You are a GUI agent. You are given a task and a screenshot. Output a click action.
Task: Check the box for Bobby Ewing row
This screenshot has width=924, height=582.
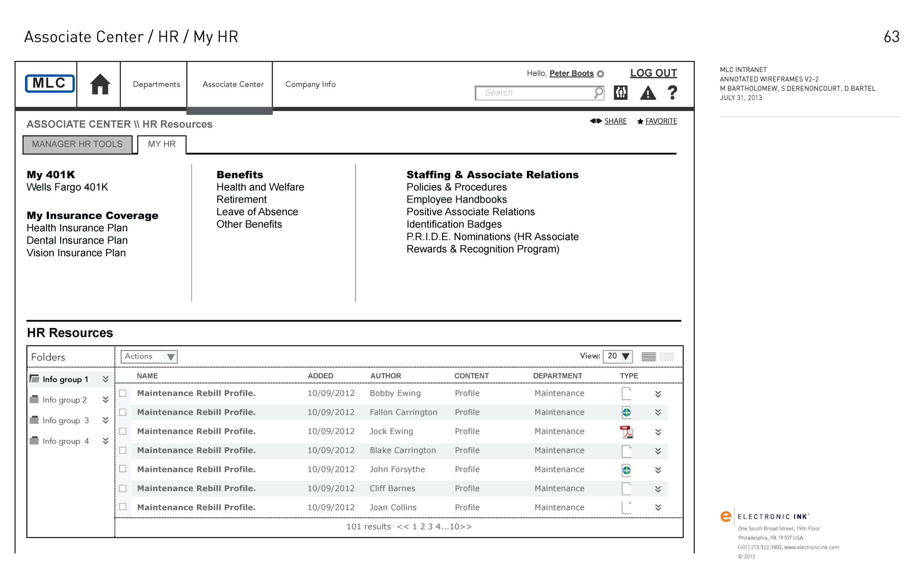click(123, 393)
